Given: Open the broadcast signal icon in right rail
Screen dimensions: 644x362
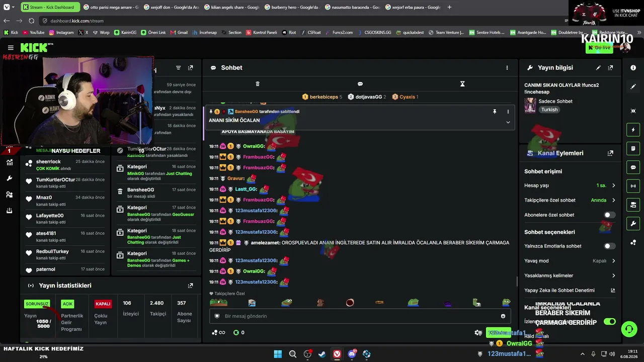Looking at the screenshot, I should pyautogui.click(x=633, y=186).
